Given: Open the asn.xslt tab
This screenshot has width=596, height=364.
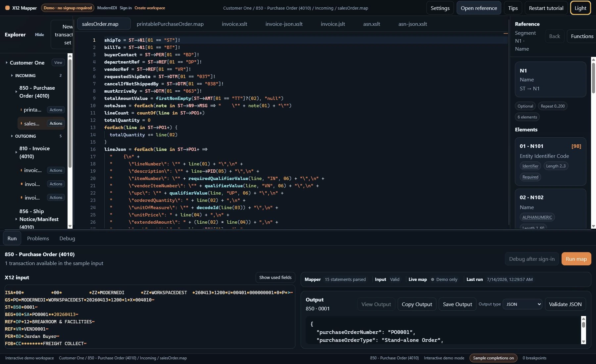Looking at the screenshot, I should [x=372, y=24].
